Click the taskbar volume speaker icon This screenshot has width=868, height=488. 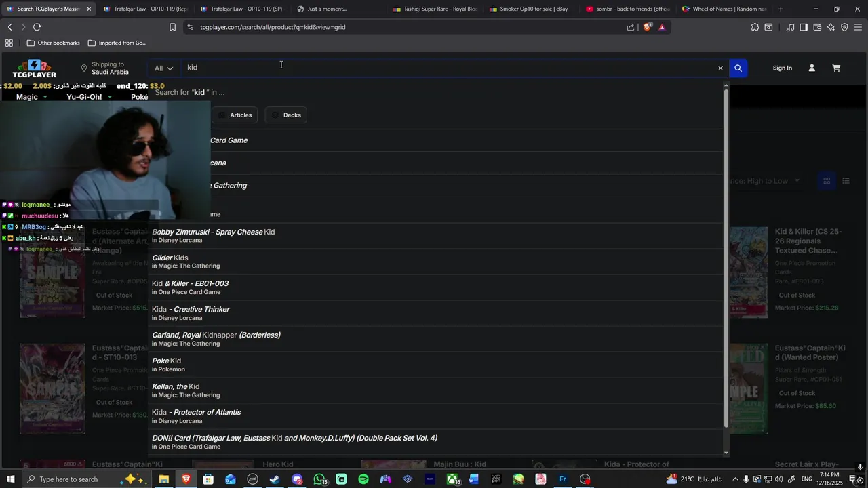point(779,479)
